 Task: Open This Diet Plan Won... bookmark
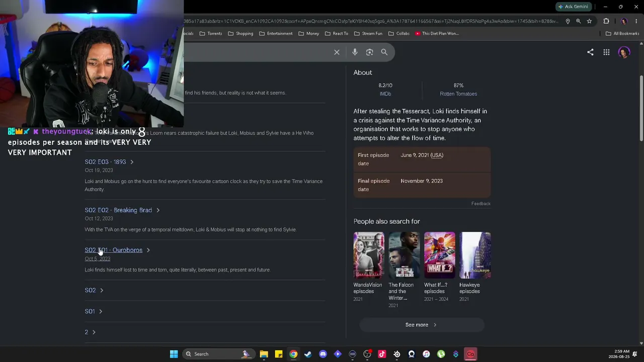(x=437, y=34)
